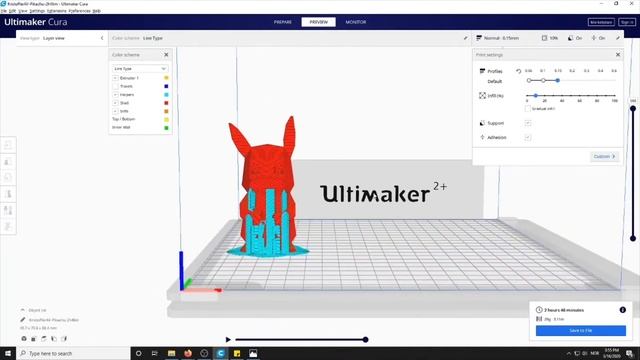Select the Scale tool in left toolbar

(8, 162)
